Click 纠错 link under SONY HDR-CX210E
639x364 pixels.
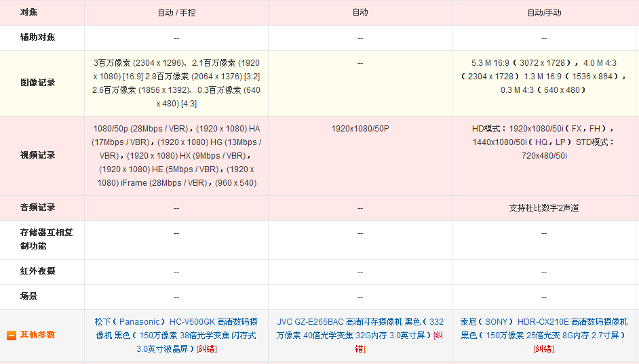543,349
